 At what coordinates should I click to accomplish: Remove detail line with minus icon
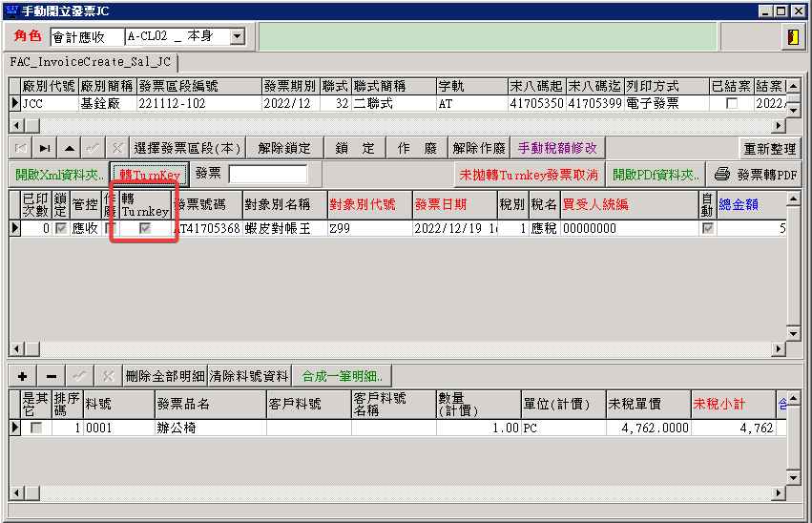click(51, 376)
